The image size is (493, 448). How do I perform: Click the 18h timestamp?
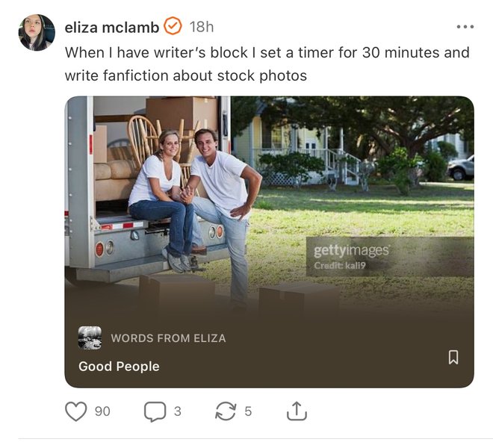click(202, 27)
